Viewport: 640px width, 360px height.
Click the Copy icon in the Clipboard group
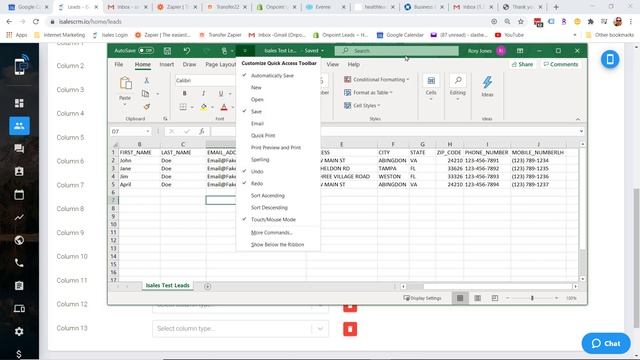coord(145,94)
